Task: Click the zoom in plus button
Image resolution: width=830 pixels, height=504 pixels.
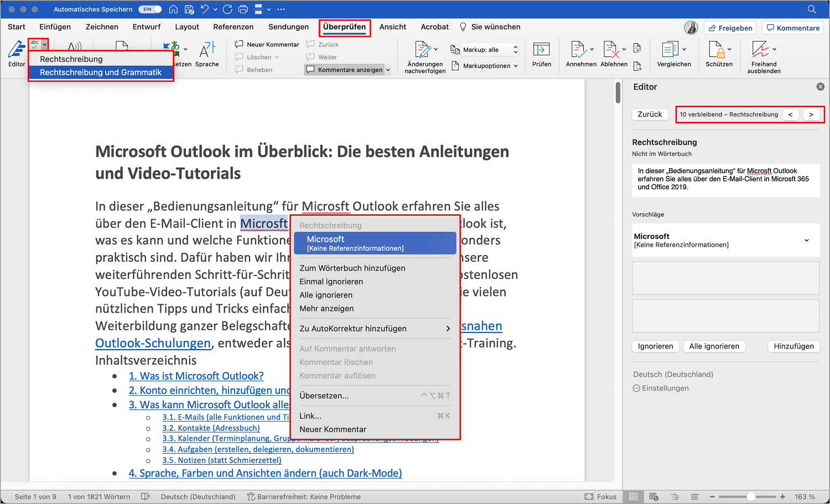Action: pyautogui.click(x=782, y=497)
